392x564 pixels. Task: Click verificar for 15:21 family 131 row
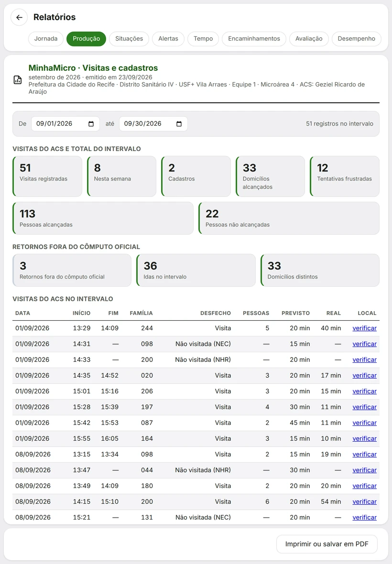pyautogui.click(x=364, y=518)
